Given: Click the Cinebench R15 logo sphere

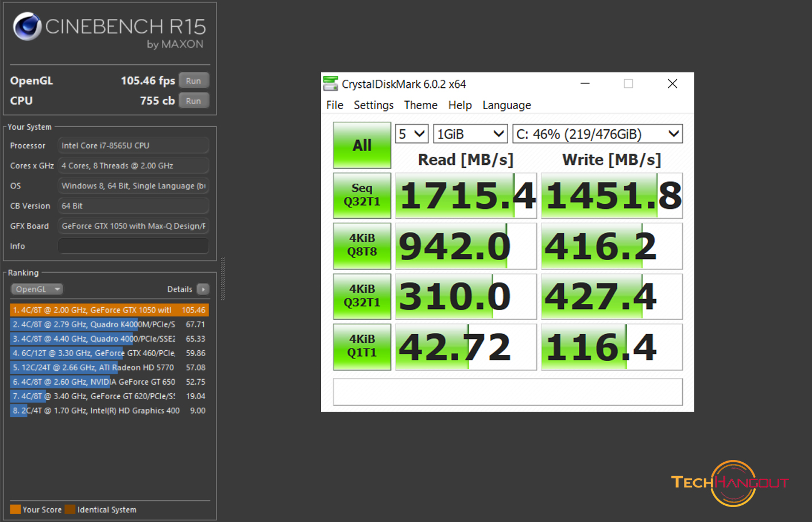Looking at the screenshot, I should tap(28, 26).
